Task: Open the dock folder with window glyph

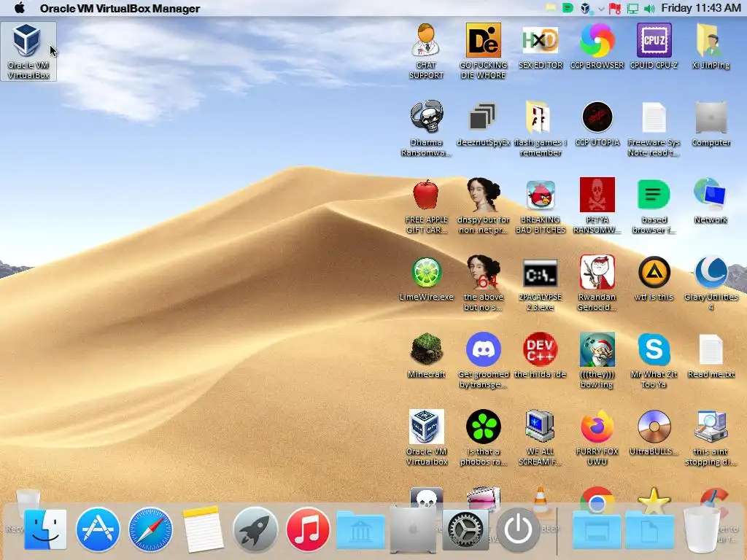Action: point(597,531)
